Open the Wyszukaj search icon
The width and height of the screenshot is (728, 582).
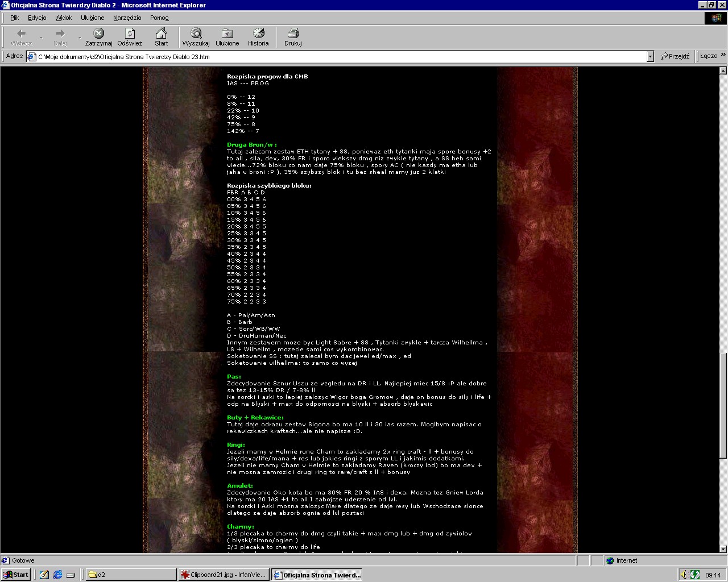click(196, 34)
